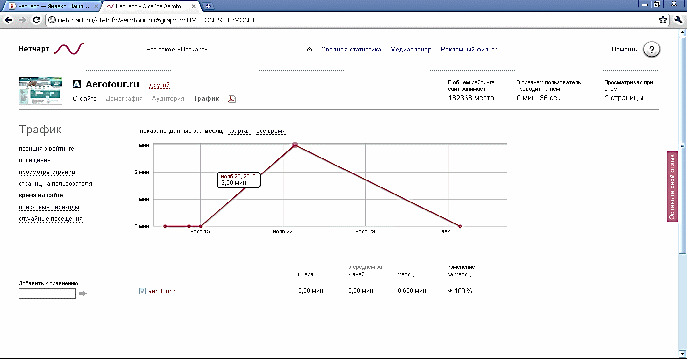Click the aerotour.ru site thumbnail
The image size is (688, 360).
40,90
